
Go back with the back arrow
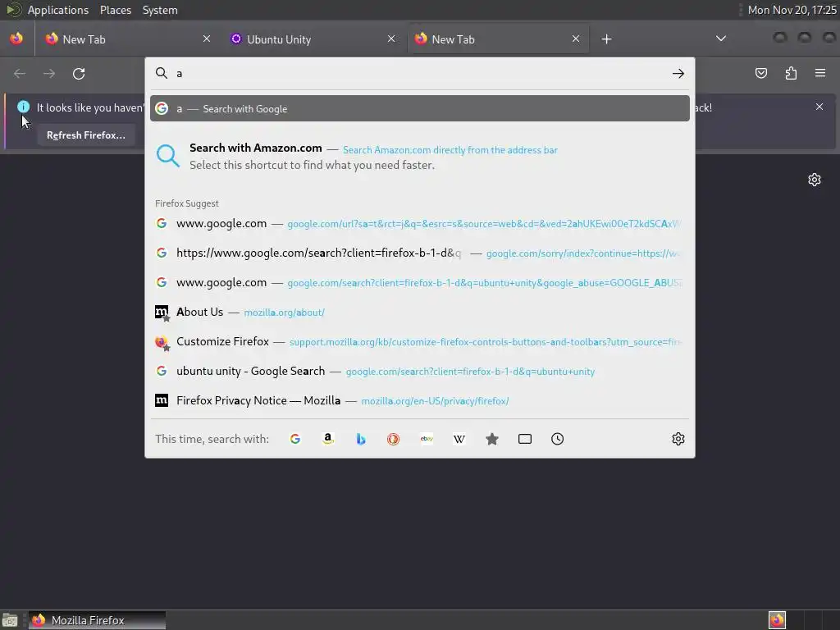click(x=20, y=73)
